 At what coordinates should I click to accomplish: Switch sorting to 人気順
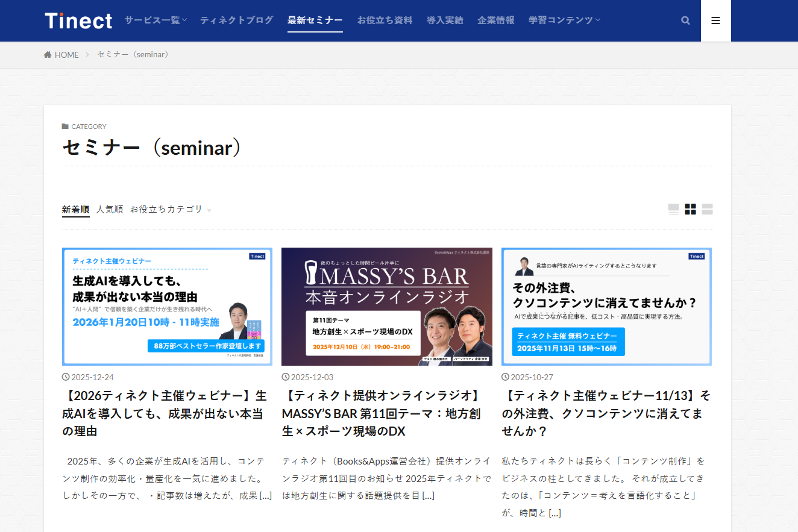click(110, 208)
